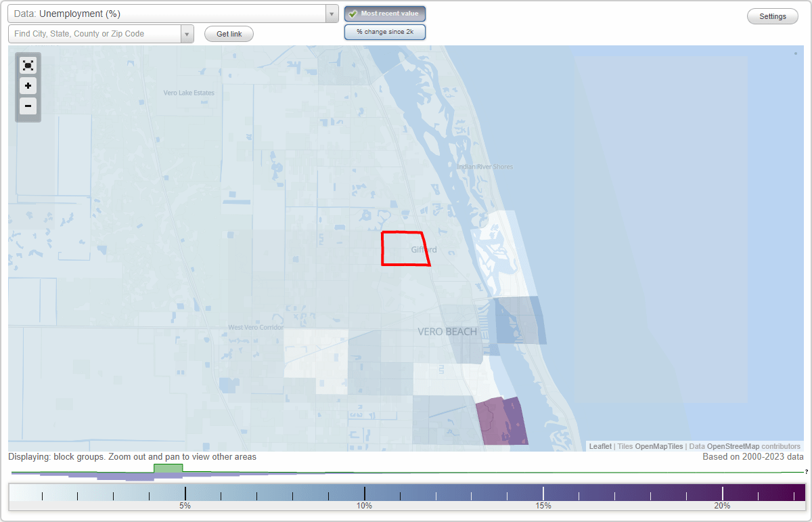Click the "Get link" button
The width and height of the screenshot is (812, 522).
(228, 34)
